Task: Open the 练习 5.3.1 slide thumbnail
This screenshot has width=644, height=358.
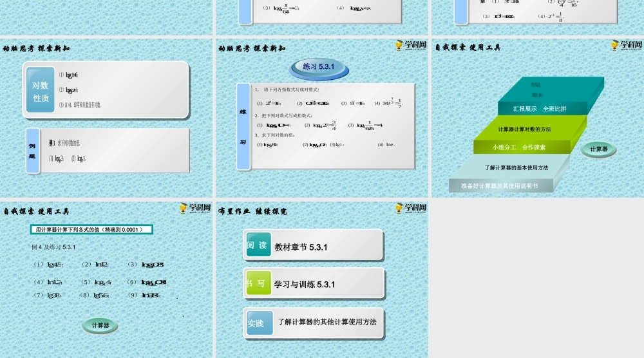Action: [x=322, y=118]
